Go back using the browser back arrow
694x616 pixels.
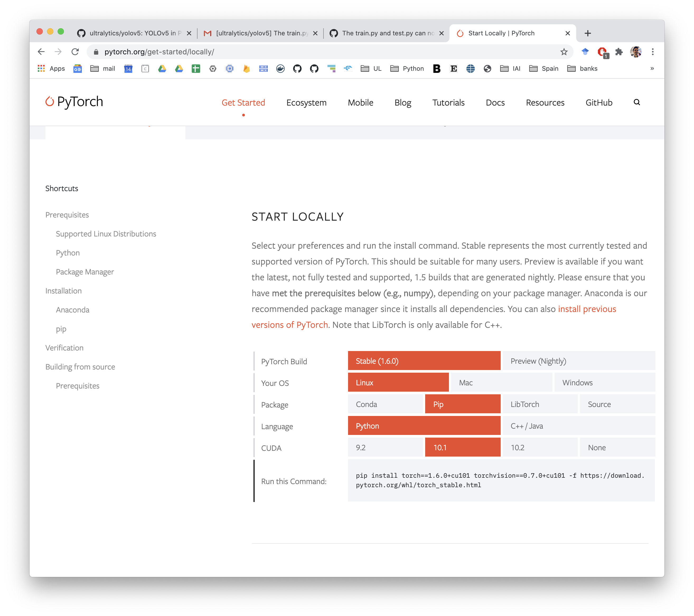point(41,51)
